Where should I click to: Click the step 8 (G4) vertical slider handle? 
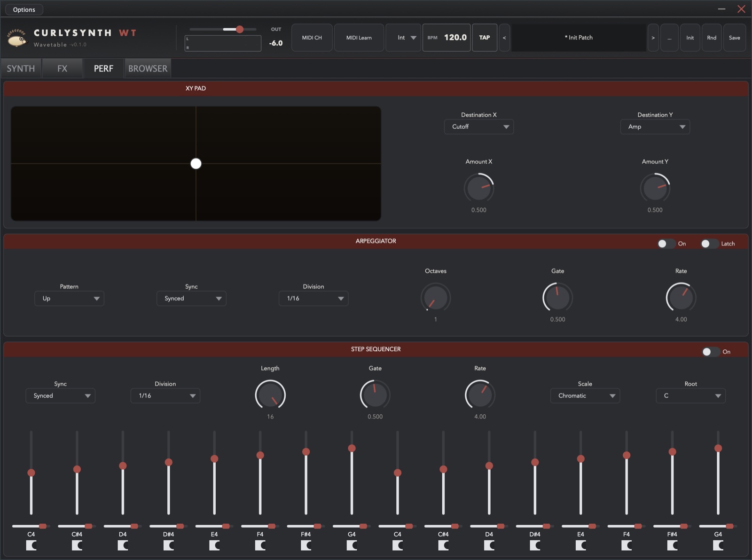click(352, 448)
